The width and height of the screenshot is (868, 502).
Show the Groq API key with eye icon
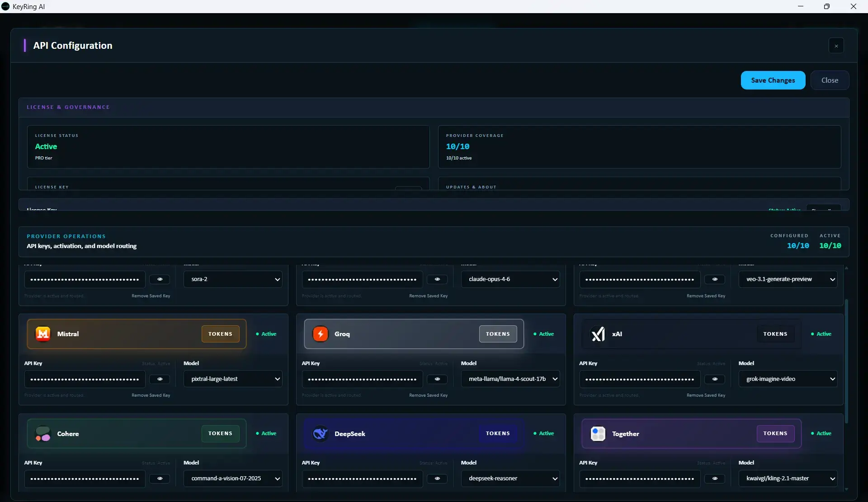[437, 379]
